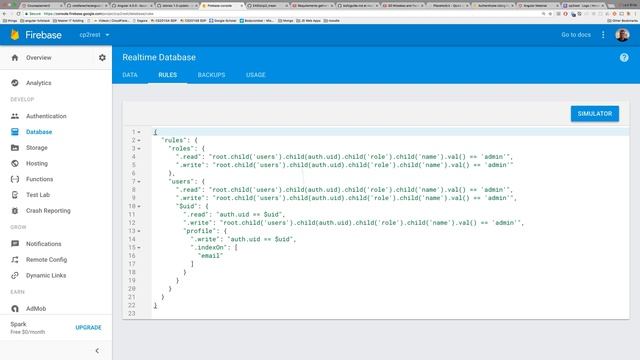Click line 11 ".read" auth.uid rule
The width and height of the screenshot is (640, 360).
point(234,214)
